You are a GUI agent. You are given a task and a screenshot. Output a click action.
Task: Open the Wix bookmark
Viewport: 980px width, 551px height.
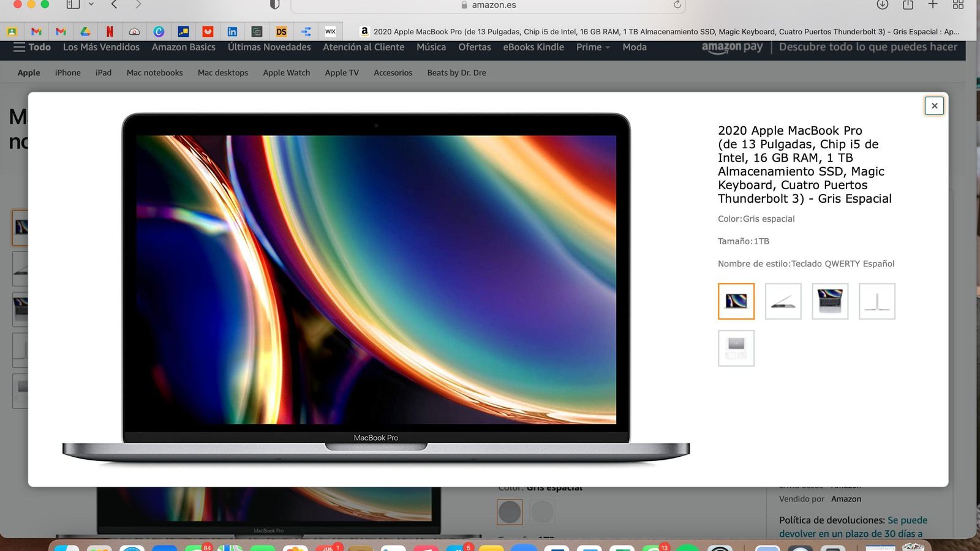(331, 31)
